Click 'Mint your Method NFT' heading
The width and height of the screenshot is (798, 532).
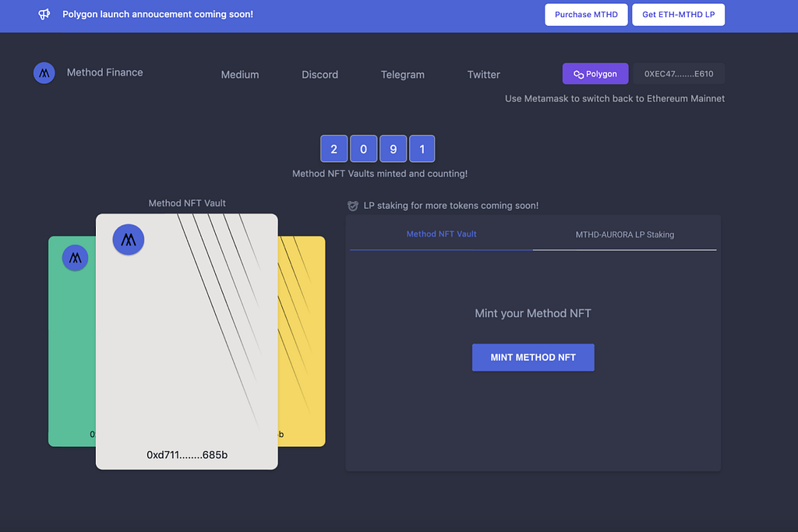533,313
